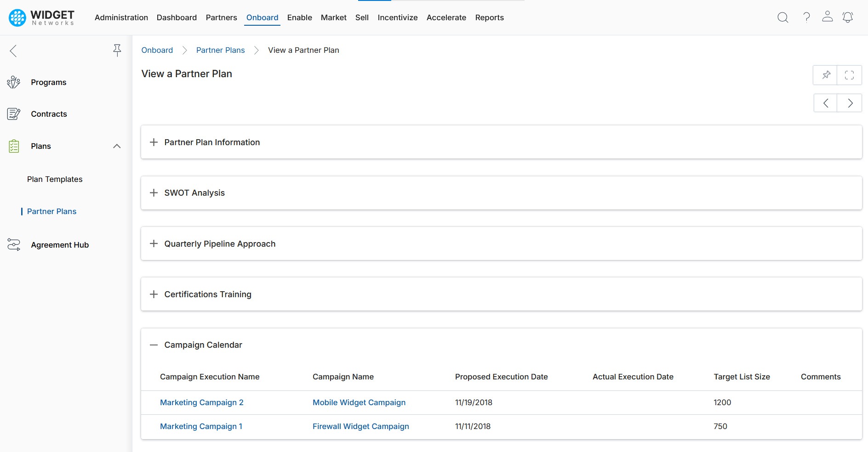Open the Marketing Campaign 2 link

(x=201, y=402)
